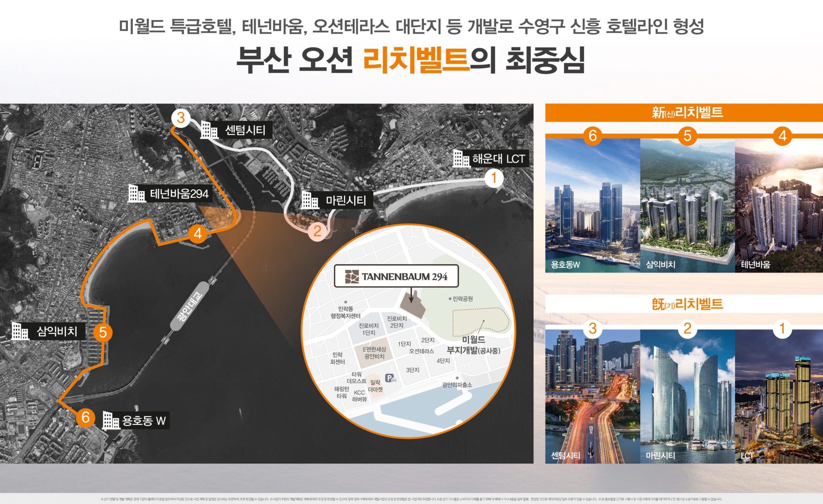
Task: Click the orange 리치벨트 word in headline
Action: pyautogui.click(x=416, y=60)
